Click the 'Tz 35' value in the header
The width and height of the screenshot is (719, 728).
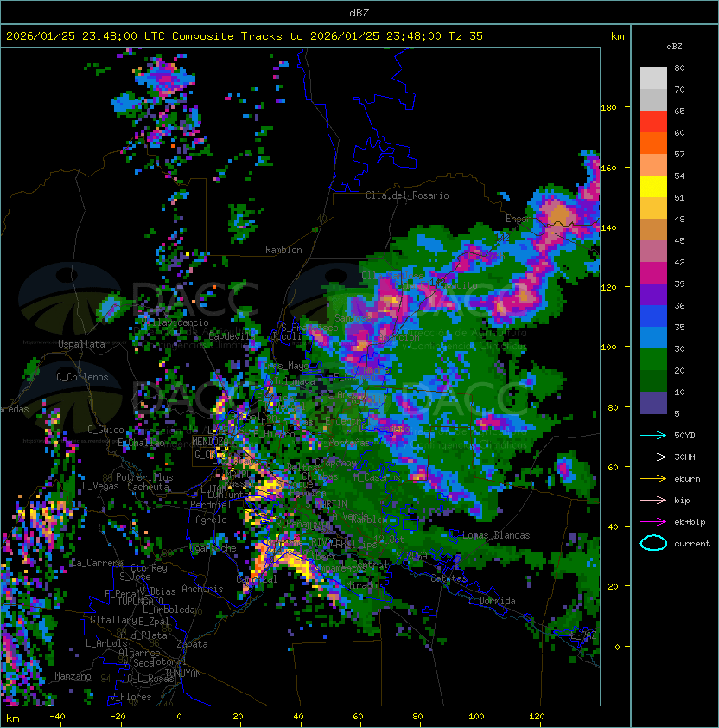click(x=466, y=36)
